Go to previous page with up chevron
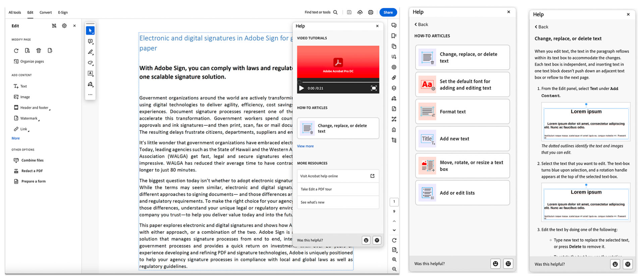Screen dimensions: 644x279 click(394, 221)
